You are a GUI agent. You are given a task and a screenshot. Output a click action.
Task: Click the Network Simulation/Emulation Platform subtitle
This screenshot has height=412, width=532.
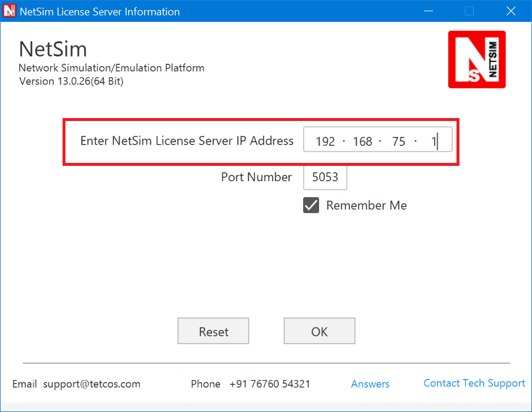tap(111, 68)
